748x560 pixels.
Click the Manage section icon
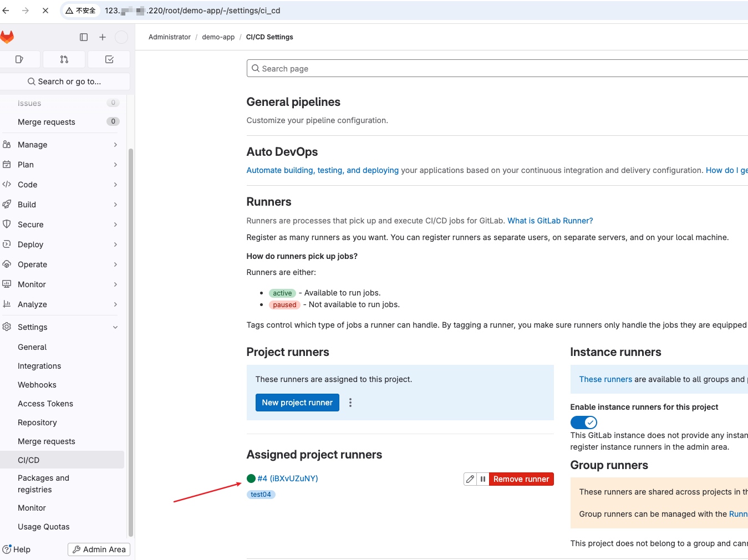[x=7, y=145]
